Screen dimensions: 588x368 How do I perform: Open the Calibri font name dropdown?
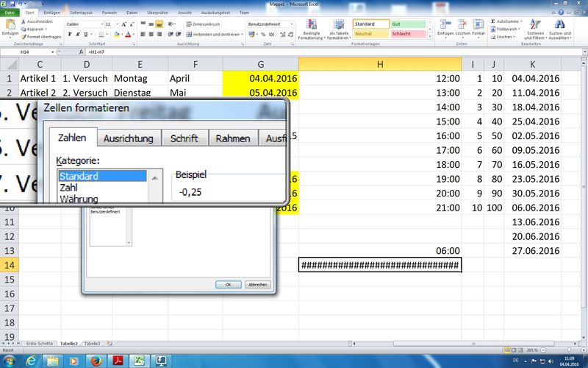click(100, 24)
